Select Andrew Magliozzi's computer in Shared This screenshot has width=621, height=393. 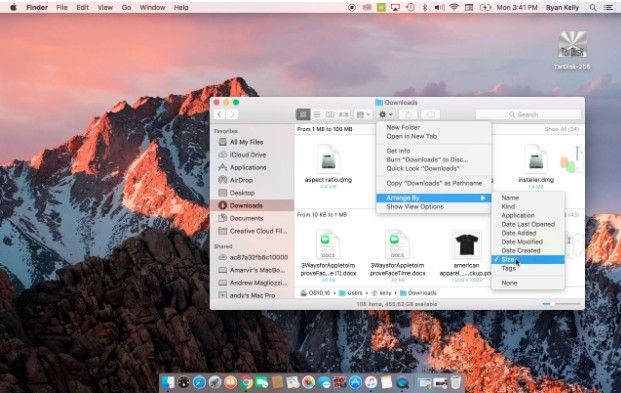pyautogui.click(x=258, y=282)
